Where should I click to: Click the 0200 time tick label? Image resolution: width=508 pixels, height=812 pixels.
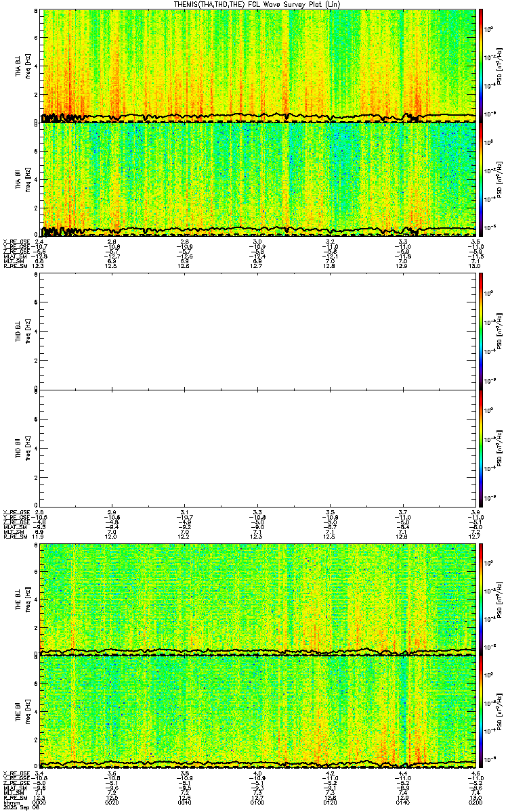(x=475, y=803)
